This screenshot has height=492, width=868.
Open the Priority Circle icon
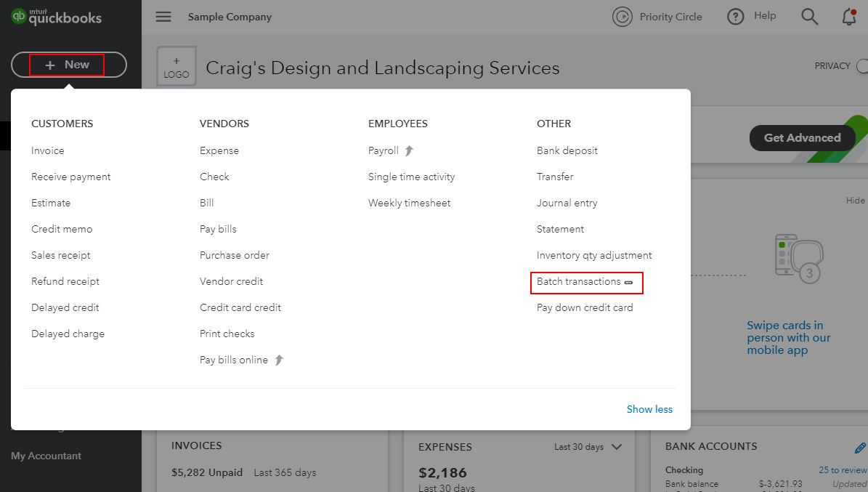(x=622, y=17)
